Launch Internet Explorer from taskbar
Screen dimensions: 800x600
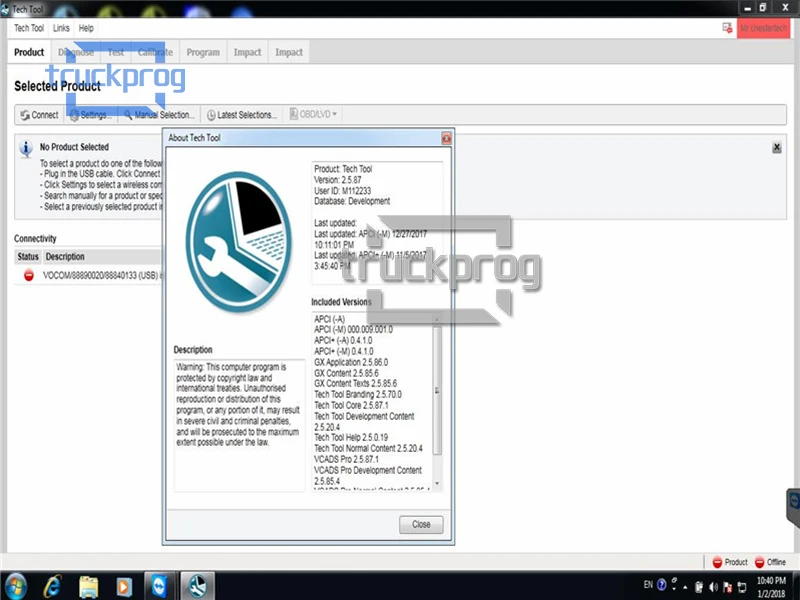53,586
